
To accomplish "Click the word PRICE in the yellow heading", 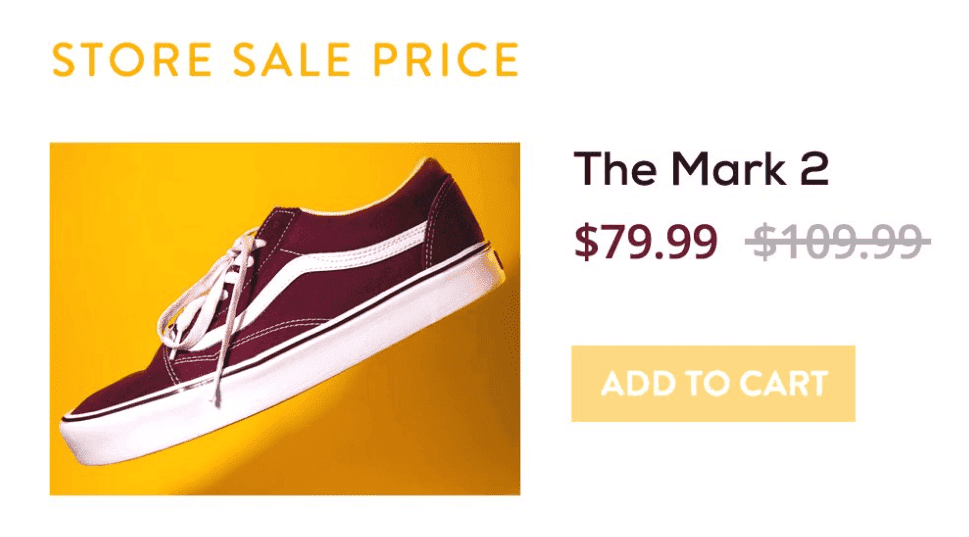I will 446,60.
